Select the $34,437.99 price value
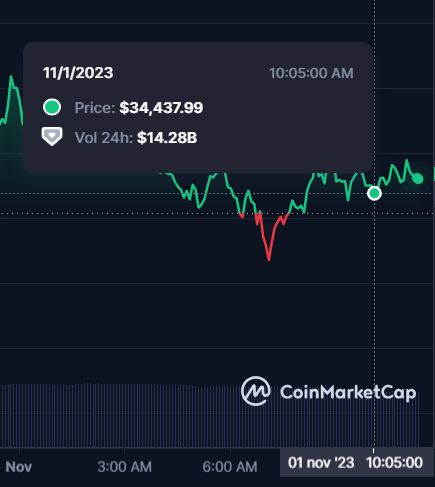This screenshot has height=487, width=435. pyautogui.click(x=161, y=108)
